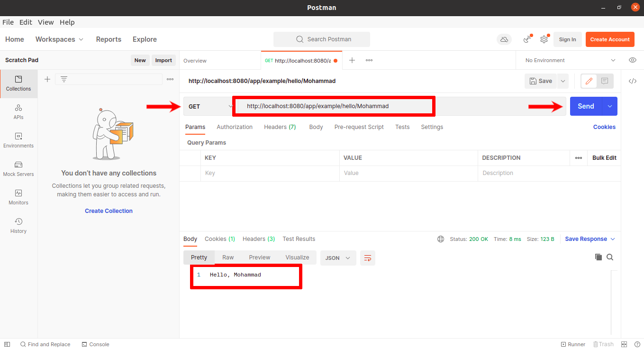Switch to the request Headers (7) tab
Image resolution: width=644 pixels, height=350 pixels.
point(280,127)
